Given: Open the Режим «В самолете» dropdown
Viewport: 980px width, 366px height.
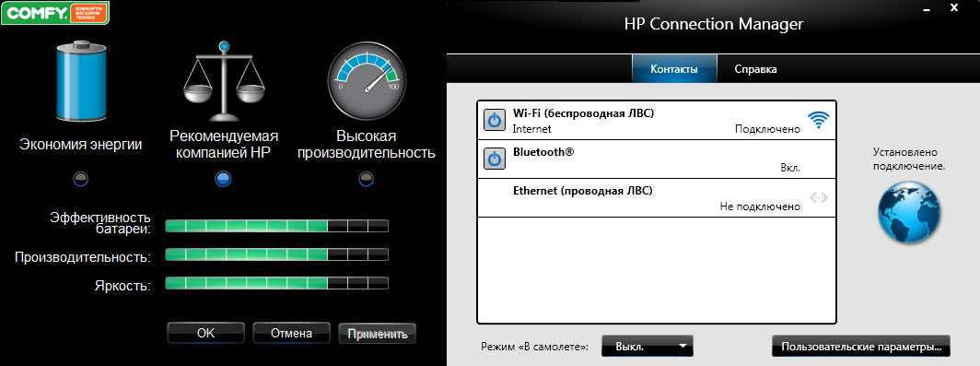Looking at the screenshot, I should point(647,346).
